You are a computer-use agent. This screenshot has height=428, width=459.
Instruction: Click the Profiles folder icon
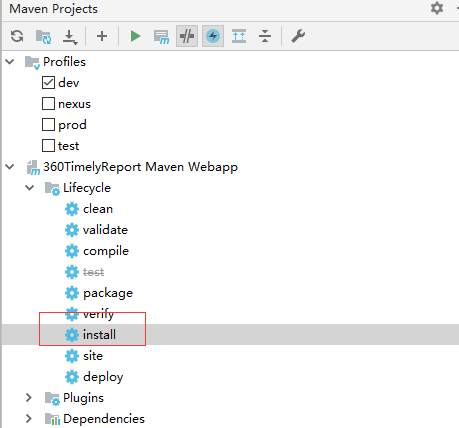tap(33, 62)
